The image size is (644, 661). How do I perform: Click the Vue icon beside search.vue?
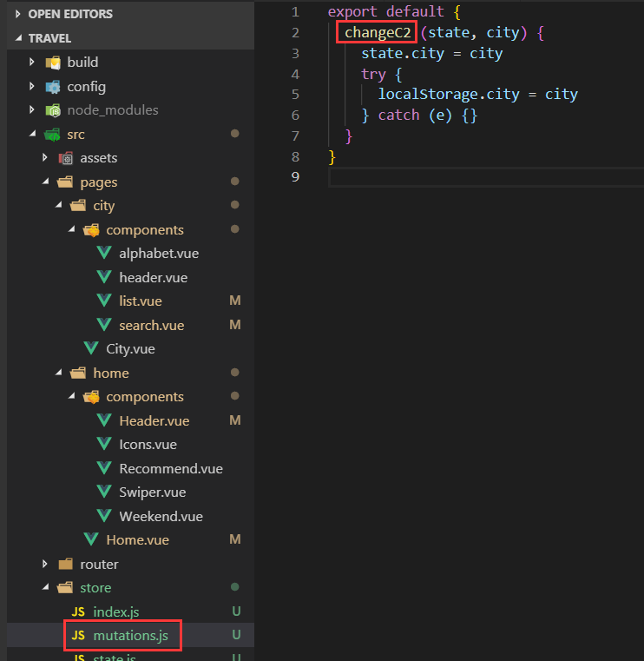coord(104,325)
